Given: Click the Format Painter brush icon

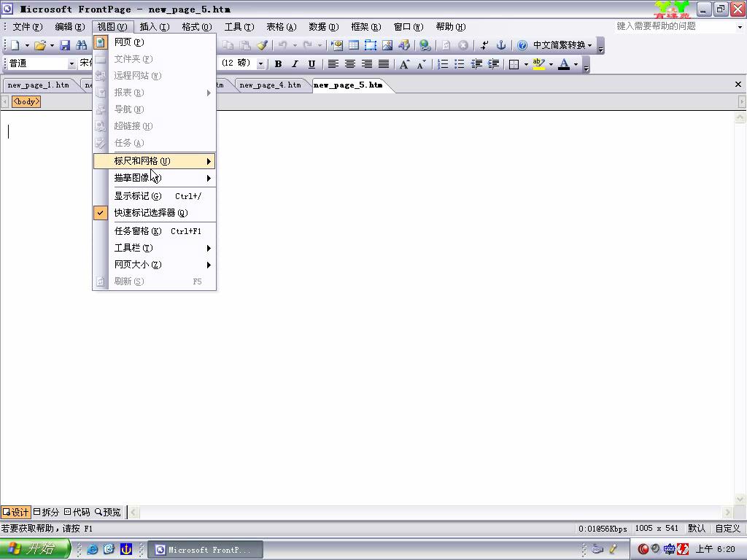Looking at the screenshot, I should (262, 45).
